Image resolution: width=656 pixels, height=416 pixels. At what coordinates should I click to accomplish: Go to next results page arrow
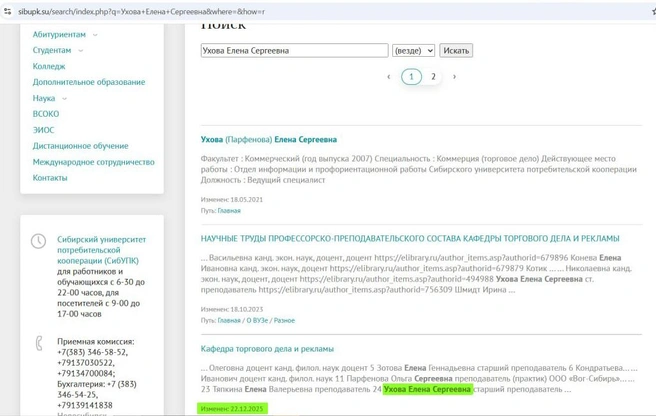pyautogui.click(x=454, y=77)
